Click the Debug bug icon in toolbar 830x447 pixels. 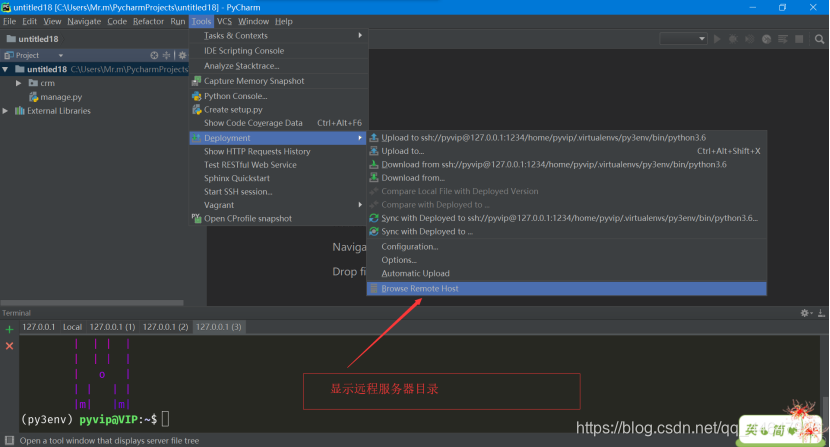coord(733,39)
